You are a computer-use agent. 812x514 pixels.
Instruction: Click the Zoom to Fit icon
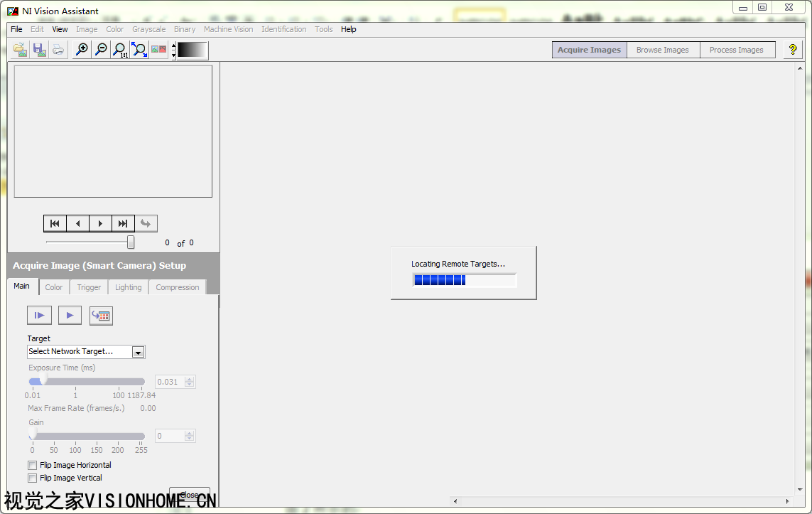click(139, 50)
